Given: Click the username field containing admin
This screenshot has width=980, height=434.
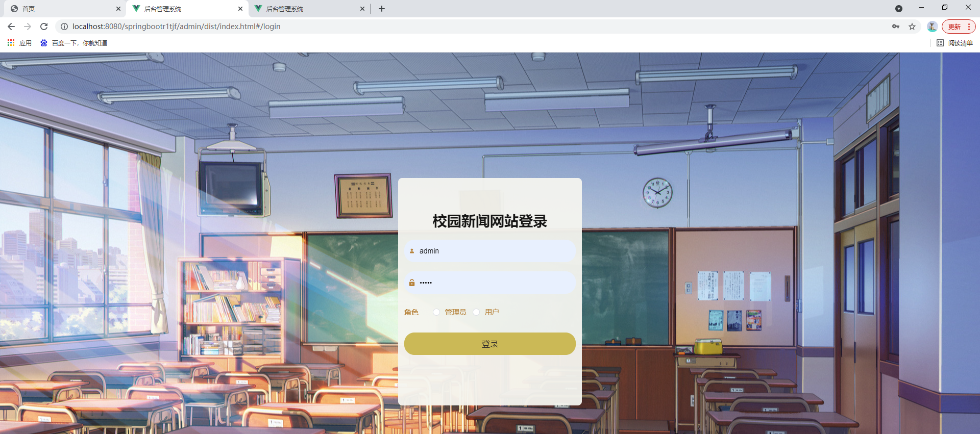Looking at the screenshot, I should pyautogui.click(x=490, y=251).
